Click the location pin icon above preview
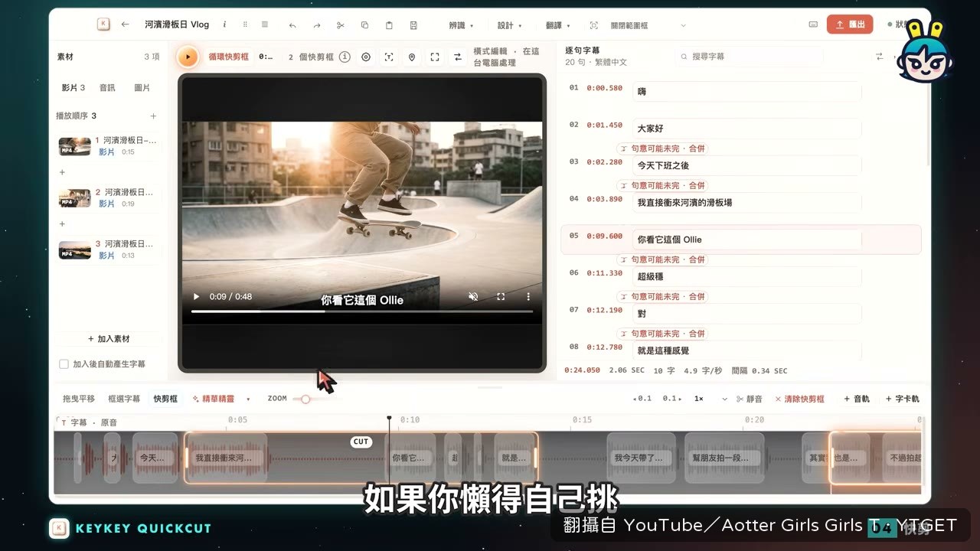Image resolution: width=980 pixels, height=551 pixels. 412,57
